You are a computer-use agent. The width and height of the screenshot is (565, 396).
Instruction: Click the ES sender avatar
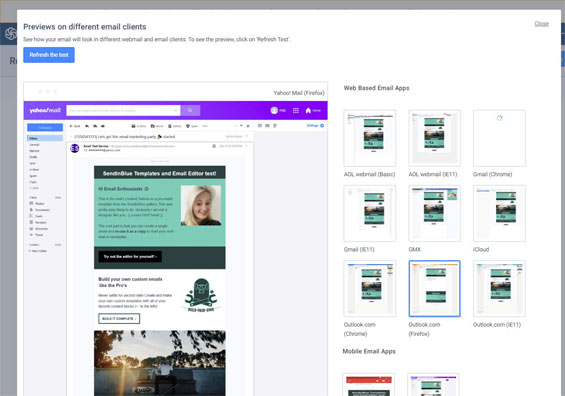(75, 148)
